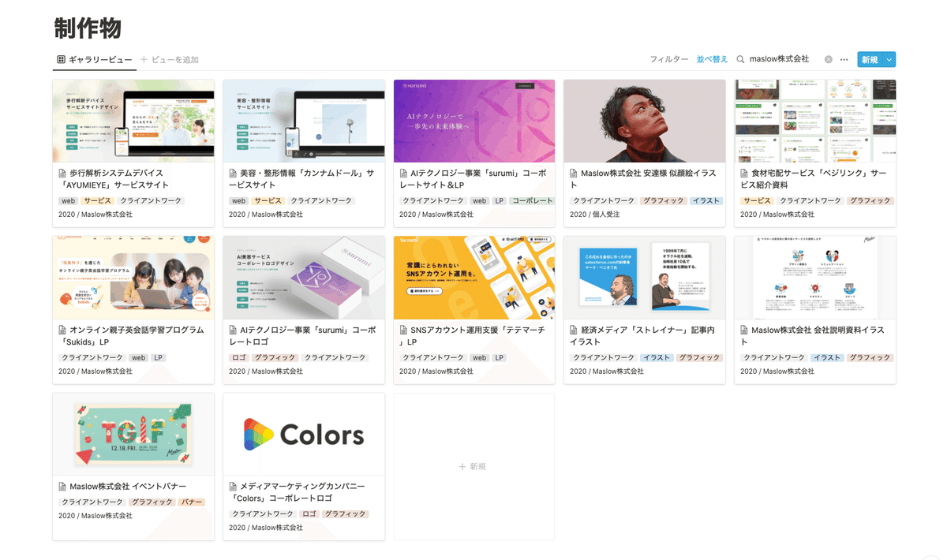The image size is (947, 560).
Task: Click the web tag on テテマーチ card
Action: tap(479, 358)
